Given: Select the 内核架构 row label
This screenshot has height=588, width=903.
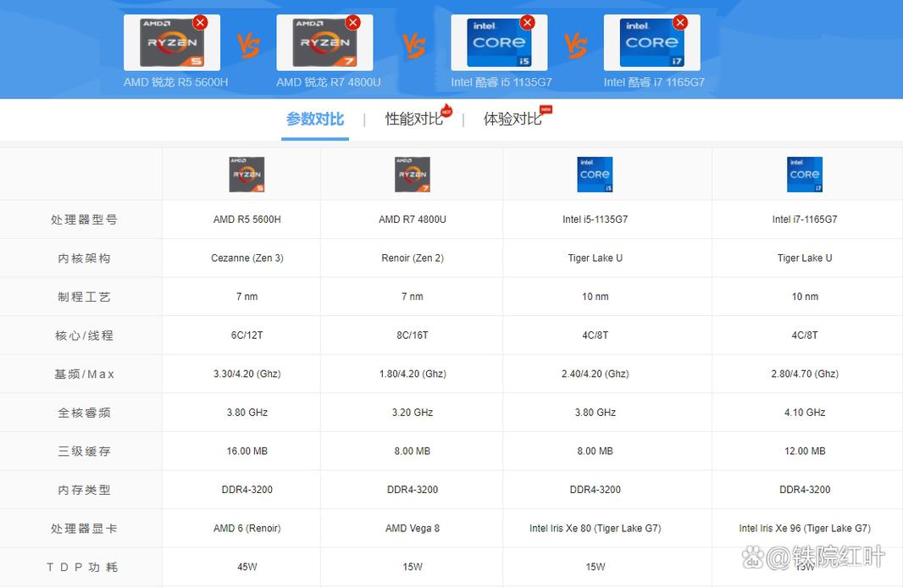Looking at the screenshot, I should click(x=84, y=258).
